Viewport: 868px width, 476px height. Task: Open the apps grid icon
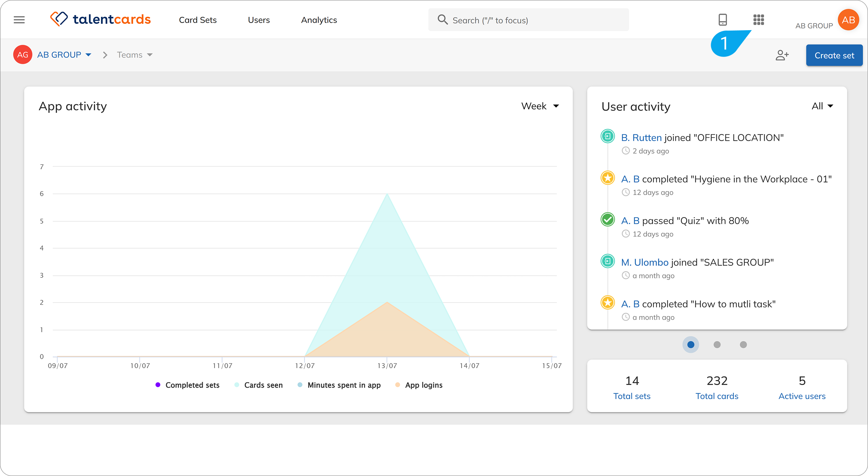pos(759,20)
